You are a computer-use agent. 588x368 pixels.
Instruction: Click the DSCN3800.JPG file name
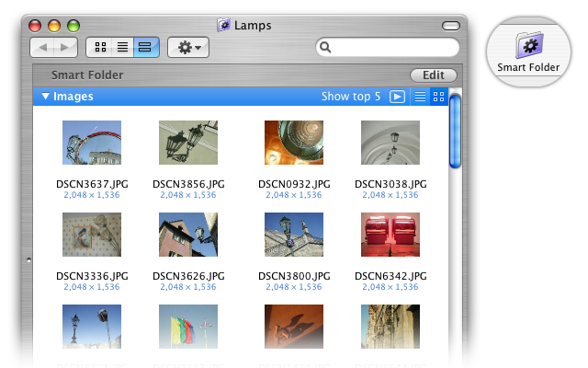(294, 276)
